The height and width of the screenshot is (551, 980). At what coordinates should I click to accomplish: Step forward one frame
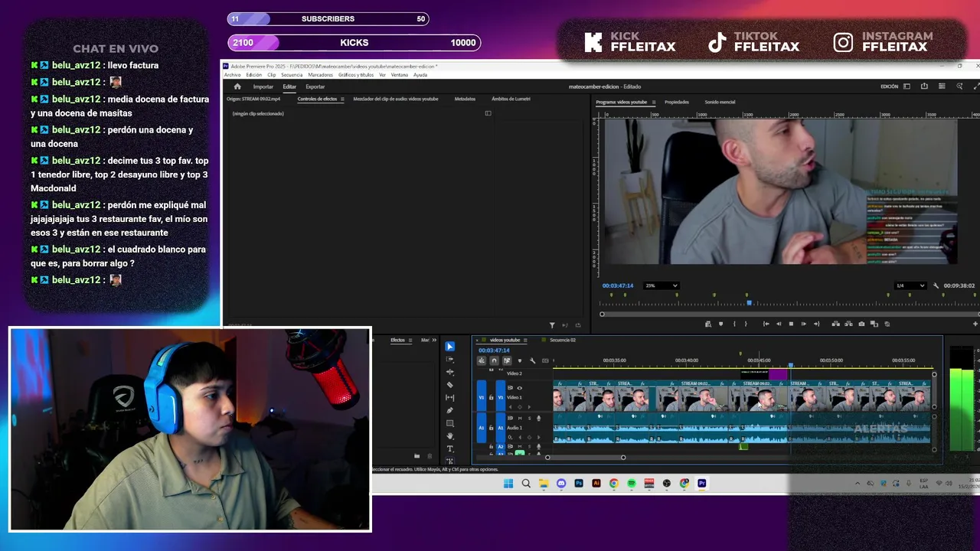click(803, 324)
